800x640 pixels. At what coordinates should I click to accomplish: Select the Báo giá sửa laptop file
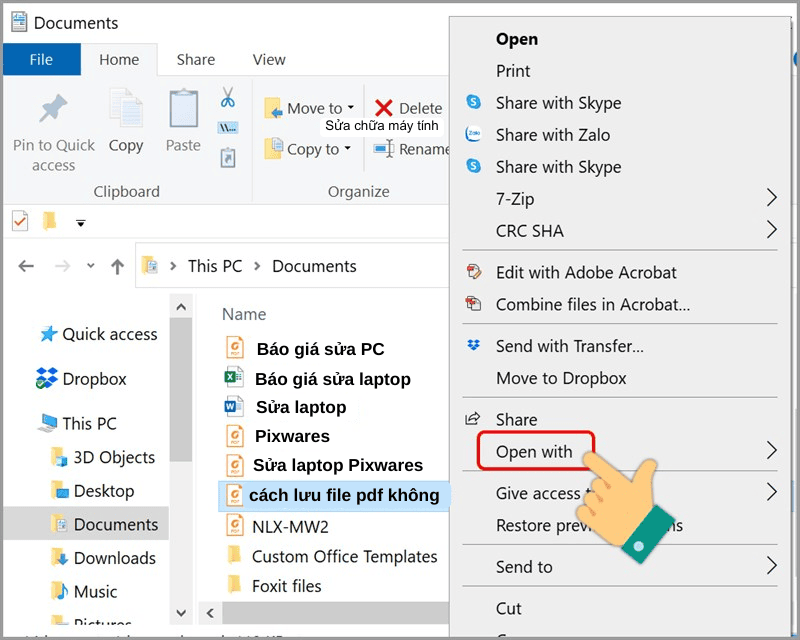click(x=332, y=378)
